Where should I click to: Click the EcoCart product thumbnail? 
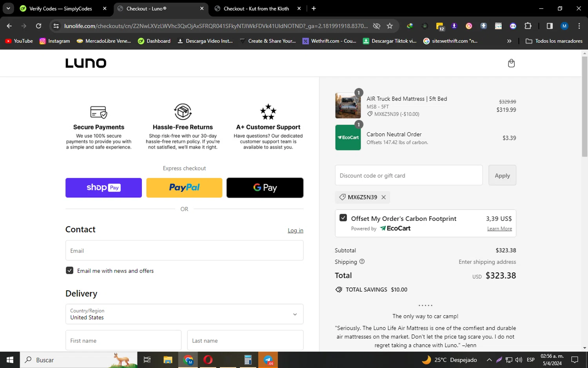click(x=348, y=137)
